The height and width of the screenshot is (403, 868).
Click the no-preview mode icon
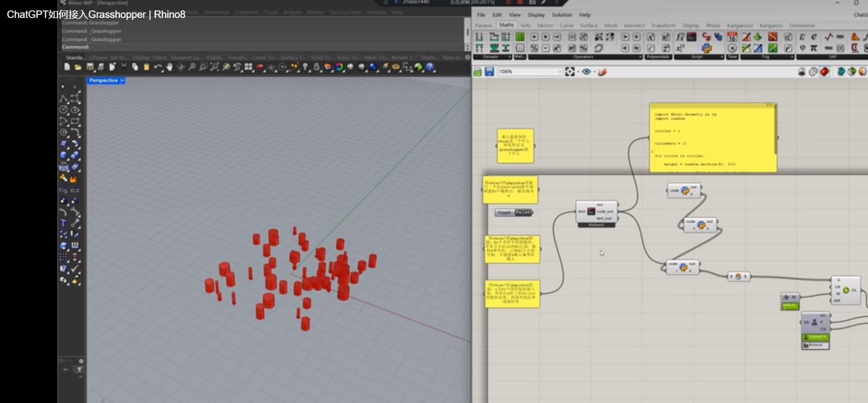click(x=802, y=72)
